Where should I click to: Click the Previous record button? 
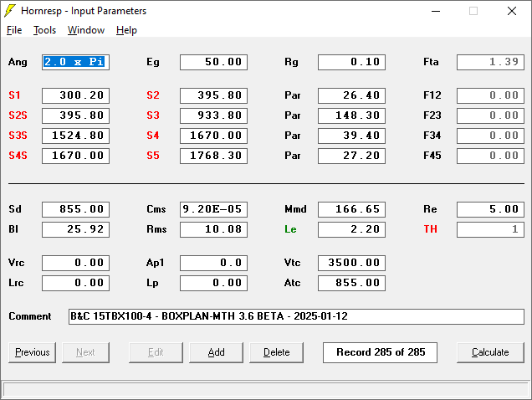(33, 352)
